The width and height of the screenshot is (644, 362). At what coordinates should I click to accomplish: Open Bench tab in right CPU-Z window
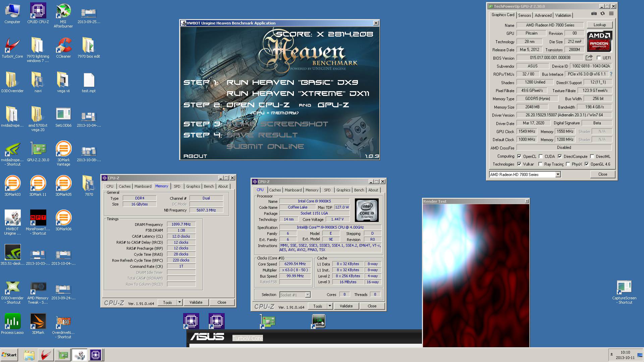click(359, 190)
